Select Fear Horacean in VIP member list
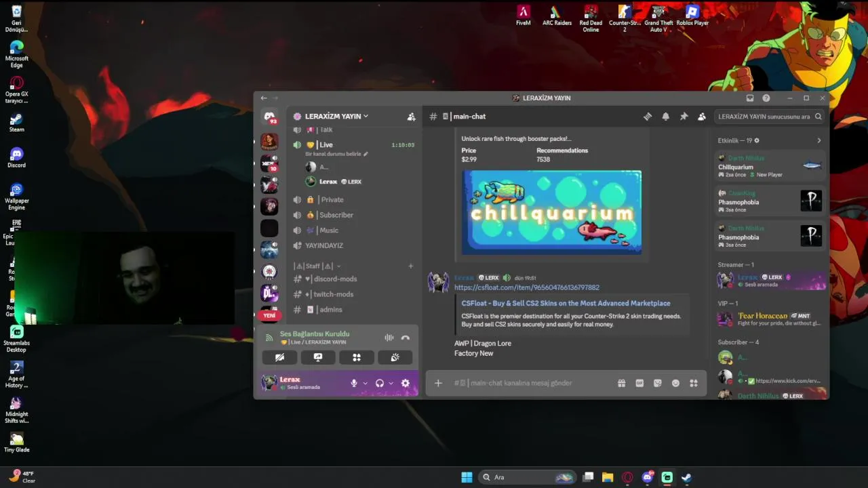Image resolution: width=868 pixels, height=488 pixels. tap(772, 319)
